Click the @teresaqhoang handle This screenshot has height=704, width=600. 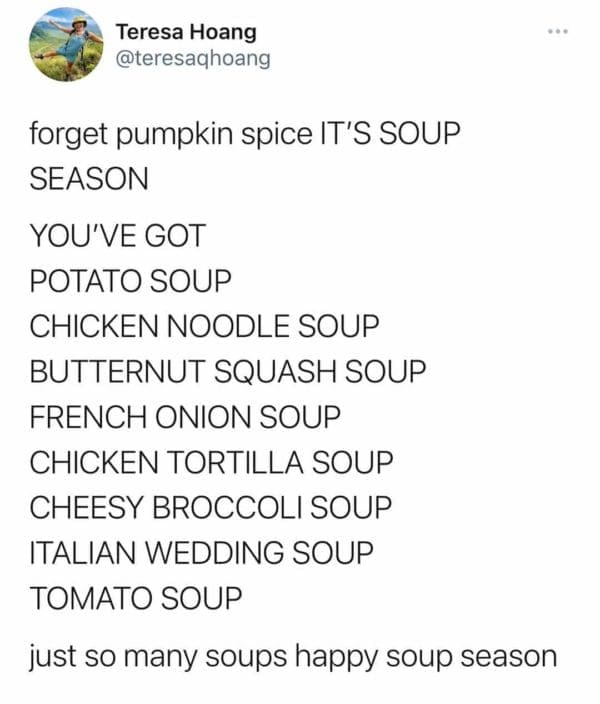[x=194, y=59]
